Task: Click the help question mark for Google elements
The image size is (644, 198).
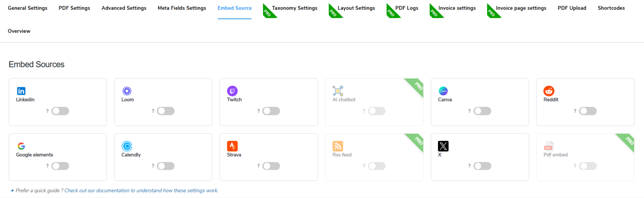Action: (x=47, y=166)
